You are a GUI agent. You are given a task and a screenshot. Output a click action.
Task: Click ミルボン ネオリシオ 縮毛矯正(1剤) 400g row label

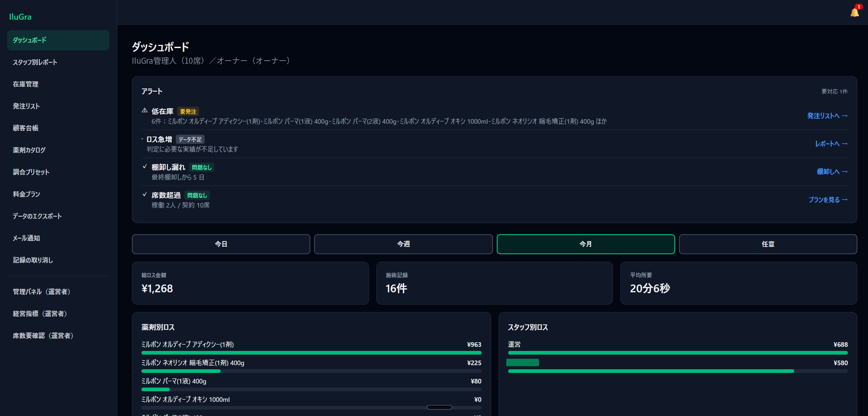(x=193, y=363)
